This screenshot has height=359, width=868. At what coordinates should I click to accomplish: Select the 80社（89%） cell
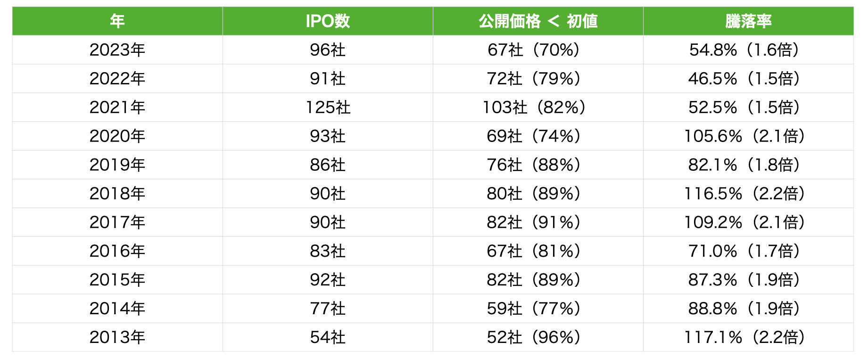533,194
